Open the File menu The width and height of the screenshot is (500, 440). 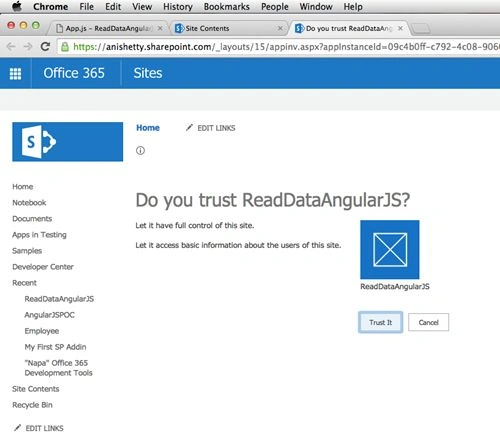click(x=86, y=6)
